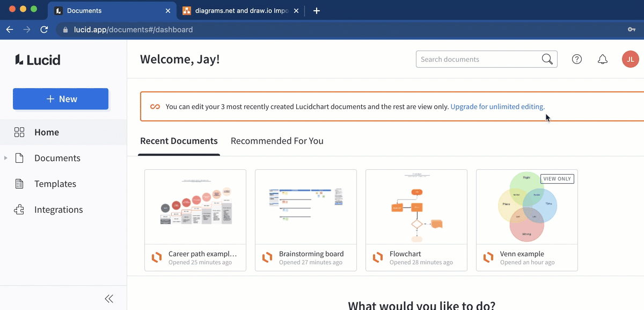Open Templates in the sidebar
This screenshot has height=310, width=644.
[55, 184]
